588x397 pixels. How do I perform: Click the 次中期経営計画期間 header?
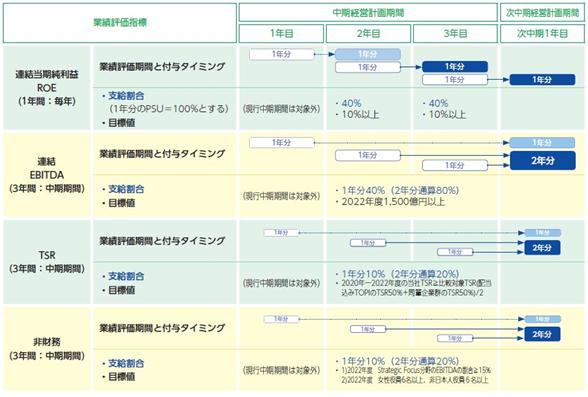542,13
